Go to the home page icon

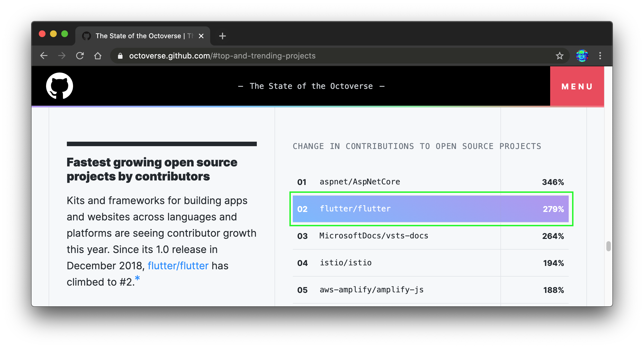click(x=98, y=56)
